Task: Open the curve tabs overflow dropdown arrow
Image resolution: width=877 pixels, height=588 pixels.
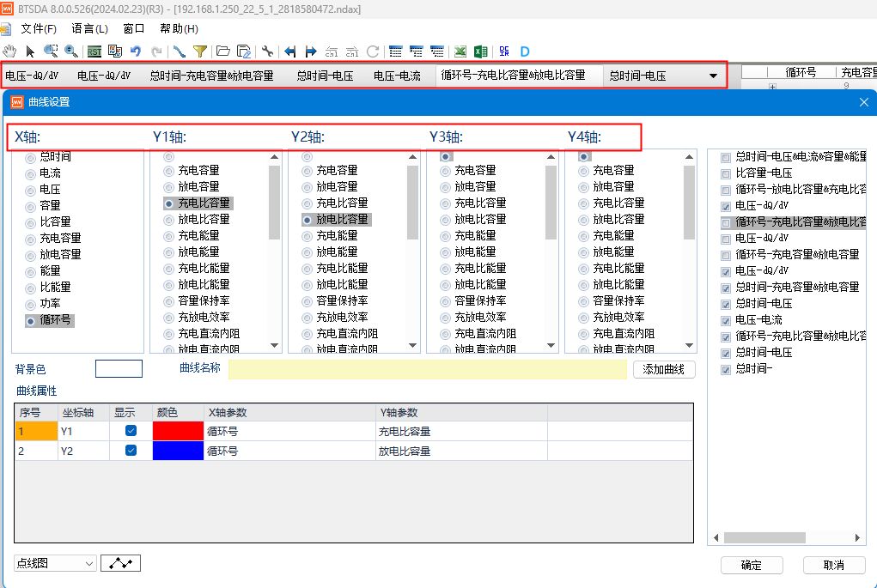Action: (713, 76)
